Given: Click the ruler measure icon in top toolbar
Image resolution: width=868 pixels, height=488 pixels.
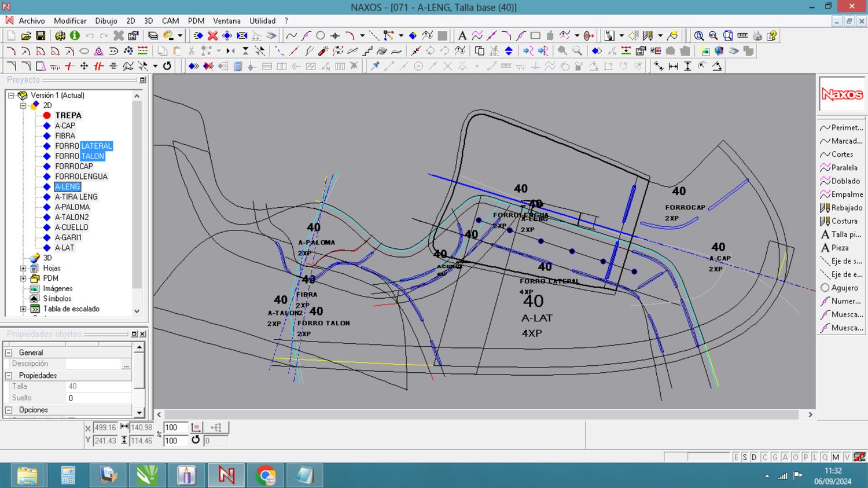Looking at the screenshot, I should (742, 36).
